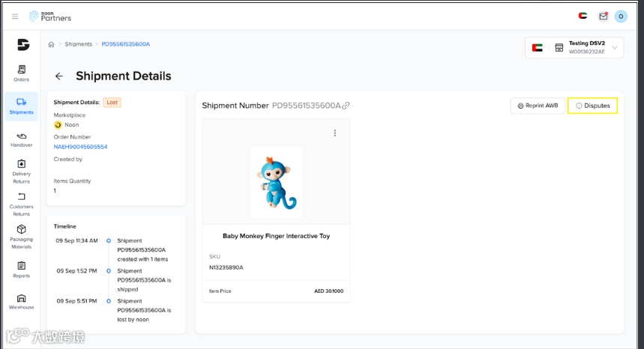The width and height of the screenshot is (644, 349).
Task: Open the product card three-dot menu
Action: (335, 133)
